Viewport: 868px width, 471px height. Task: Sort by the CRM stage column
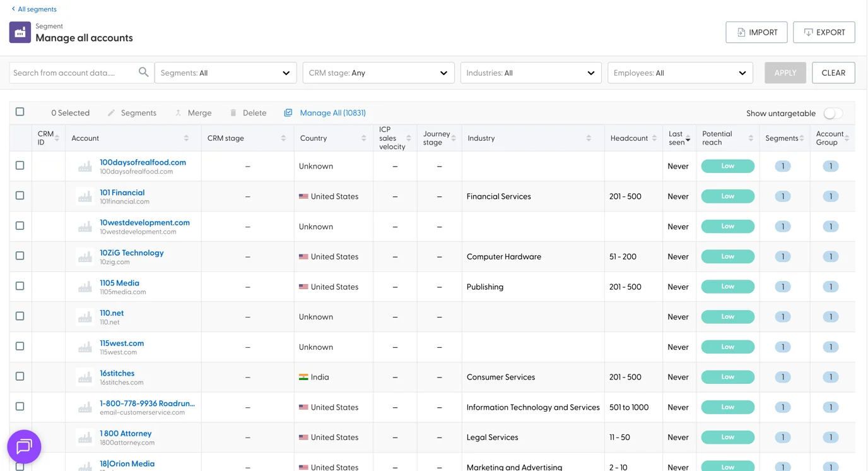tap(283, 138)
